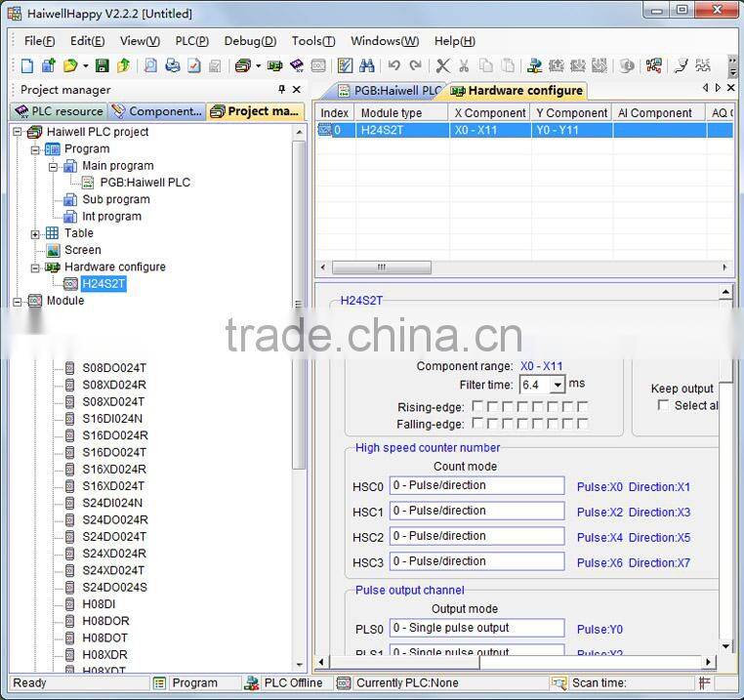Click the Undo arrow icon
744x700 pixels.
point(393,66)
